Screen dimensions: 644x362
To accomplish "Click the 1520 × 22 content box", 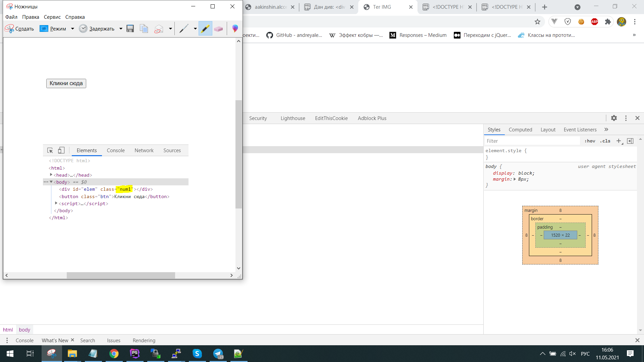I will [x=560, y=235].
